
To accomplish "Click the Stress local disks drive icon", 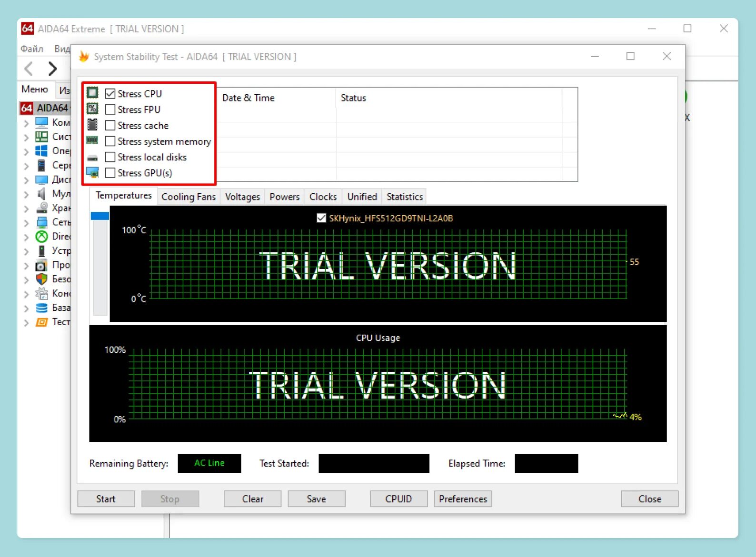I will tap(92, 158).
